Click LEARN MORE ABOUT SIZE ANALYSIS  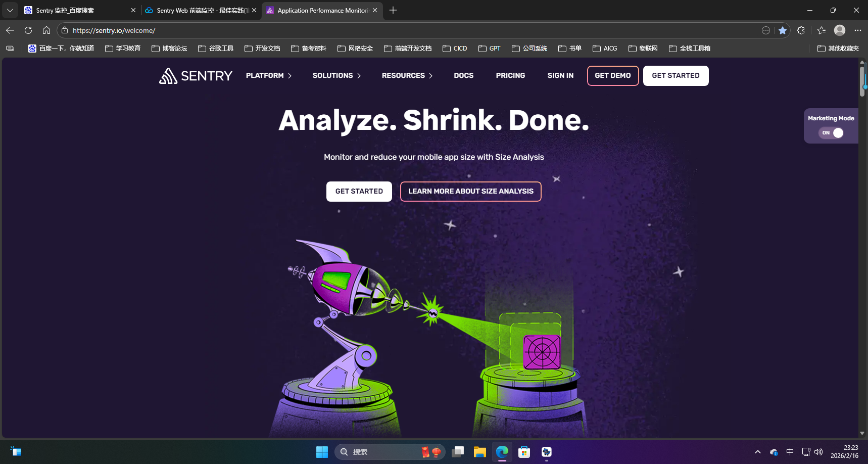coord(471,192)
